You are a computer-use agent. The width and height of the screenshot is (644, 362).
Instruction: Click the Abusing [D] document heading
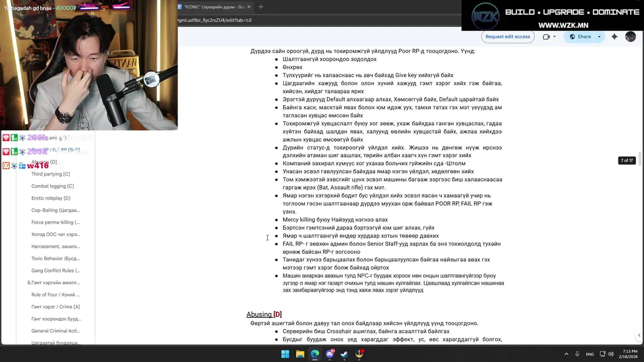click(x=264, y=314)
